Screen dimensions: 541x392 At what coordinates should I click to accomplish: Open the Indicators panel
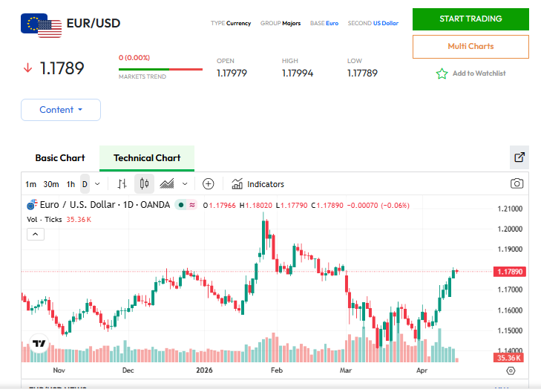(258, 184)
